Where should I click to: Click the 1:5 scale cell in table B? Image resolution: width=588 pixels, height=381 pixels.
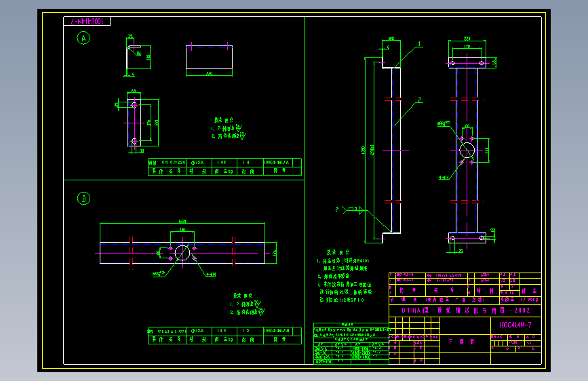click(x=250, y=331)
